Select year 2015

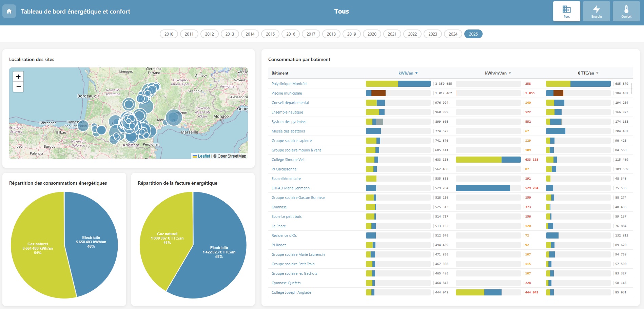click(x=270, y=34)
